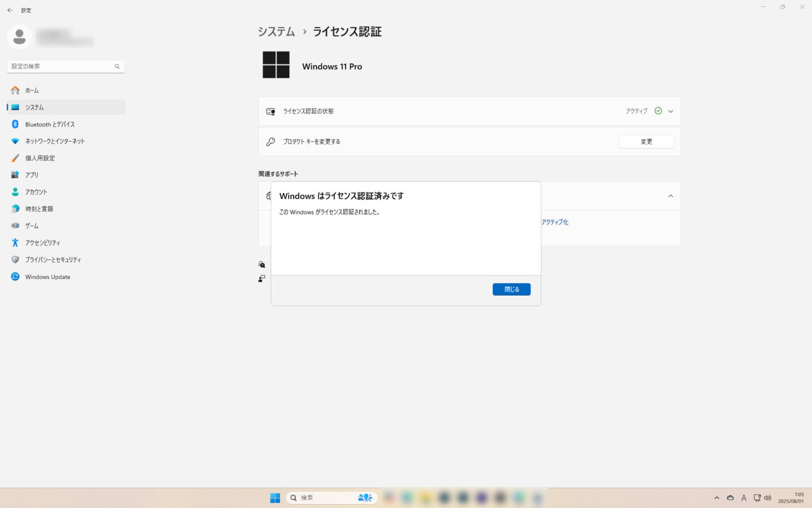Viewport: 812px width, 508px height.
Task: Click the IME input mode A icon
Action: coord(744,498)
